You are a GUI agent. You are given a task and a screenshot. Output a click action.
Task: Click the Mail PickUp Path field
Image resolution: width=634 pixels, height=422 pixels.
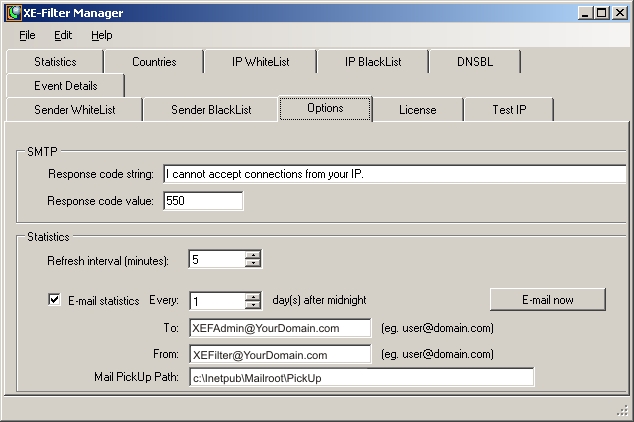pos(361,378)
